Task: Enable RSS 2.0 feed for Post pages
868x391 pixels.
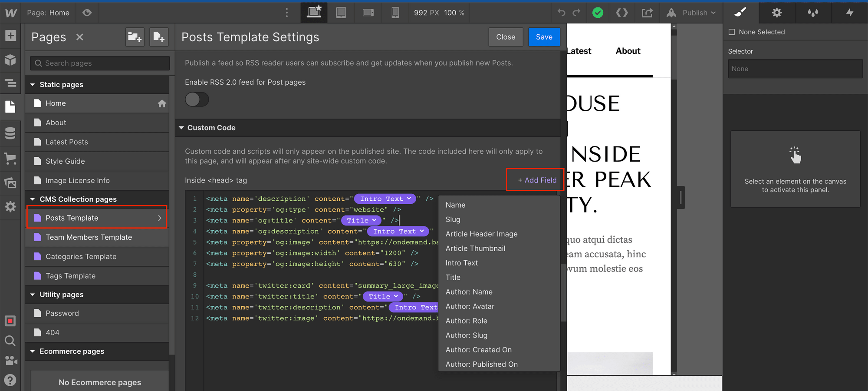Action: 197,99
